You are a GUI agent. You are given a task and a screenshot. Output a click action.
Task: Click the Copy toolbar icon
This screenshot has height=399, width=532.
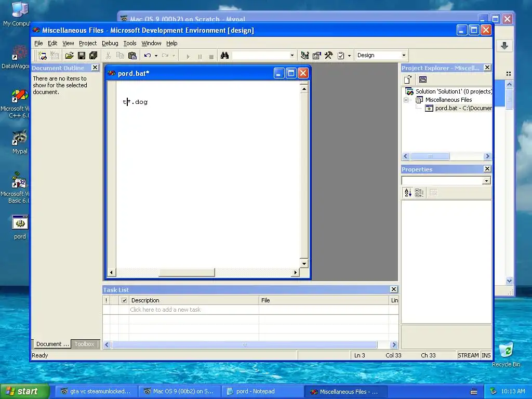coord(120,56)
